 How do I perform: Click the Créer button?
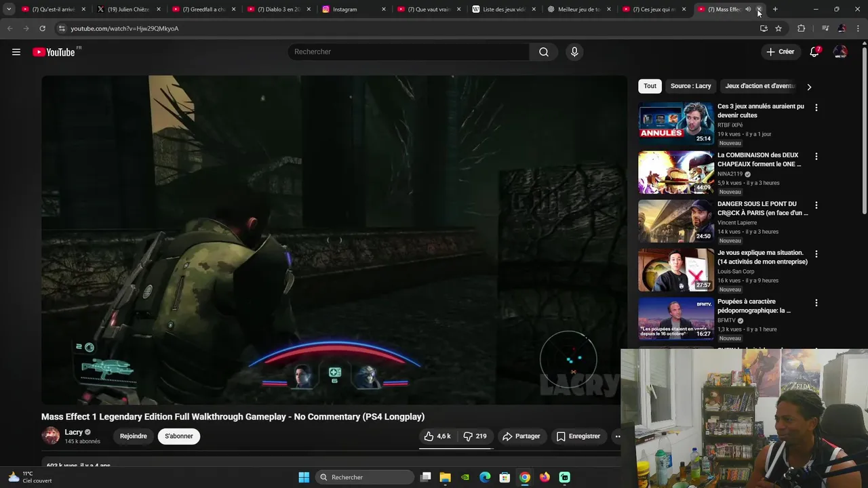point(780,52)
